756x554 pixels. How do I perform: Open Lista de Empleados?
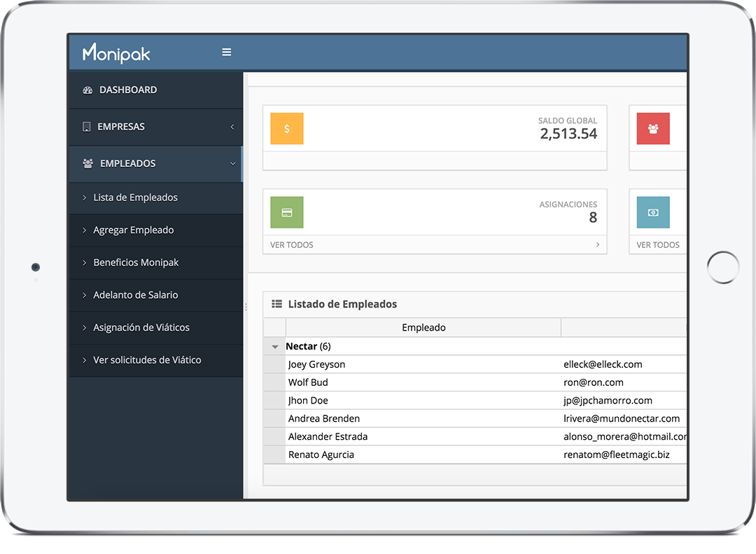coord(155,198)
